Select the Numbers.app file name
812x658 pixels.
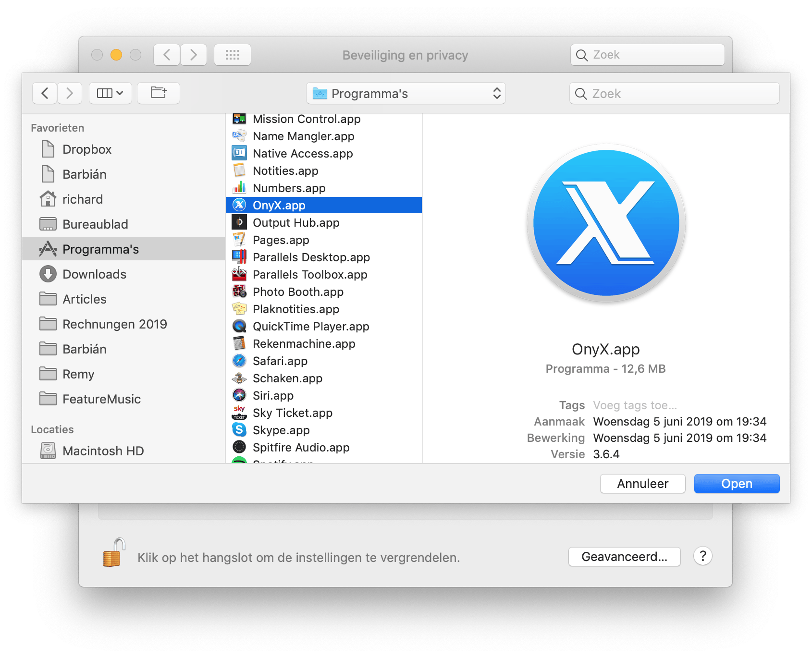(289, 188)
